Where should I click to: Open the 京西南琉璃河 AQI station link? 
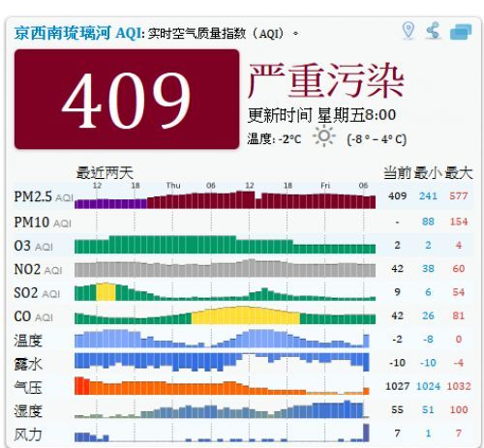(x=78, y=33)
